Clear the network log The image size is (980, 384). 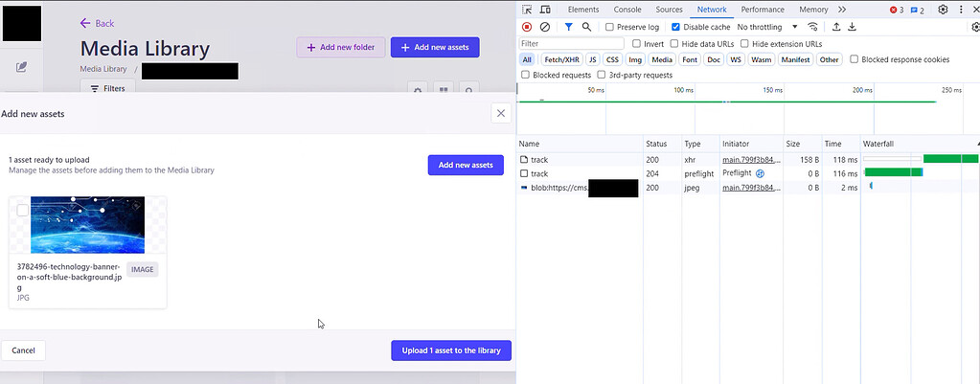tap(545, 27)
